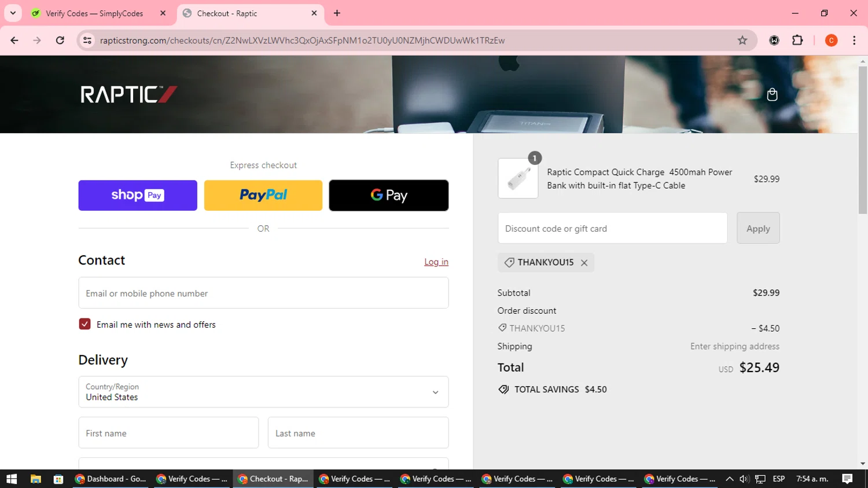Expand the Country/Region dropdown
Image resolution: width=868 pixels, height=488 pixels.
tap(263, 392)
